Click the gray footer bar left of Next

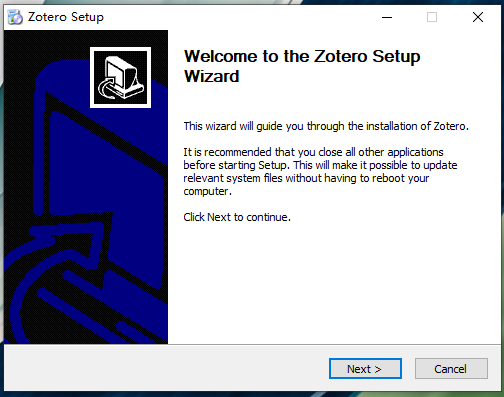click(x=167, y=368)
